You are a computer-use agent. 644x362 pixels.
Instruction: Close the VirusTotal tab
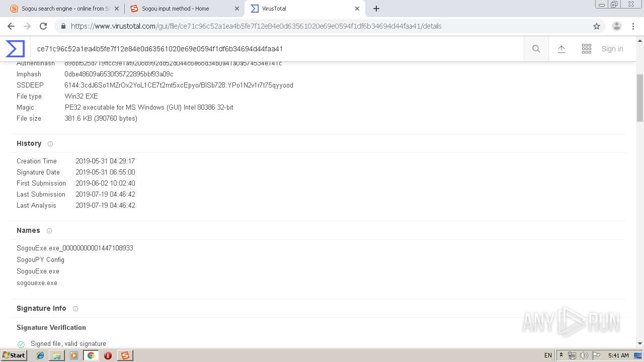point(357,9)
